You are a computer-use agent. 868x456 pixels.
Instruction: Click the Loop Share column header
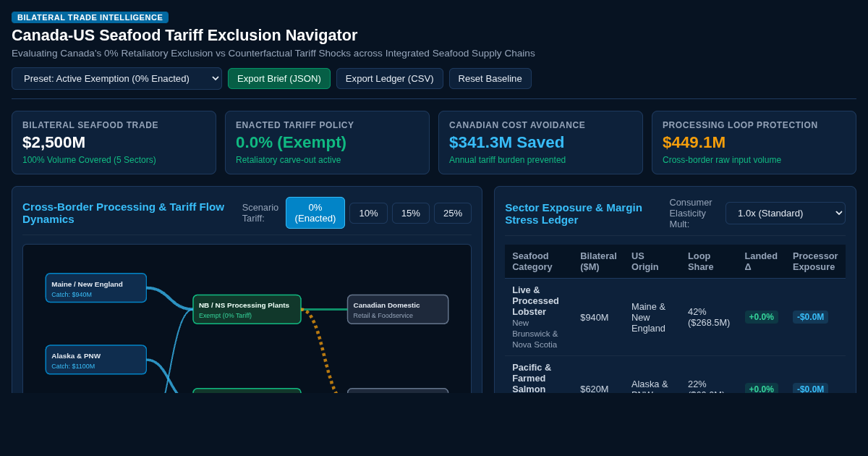point(709,261)
